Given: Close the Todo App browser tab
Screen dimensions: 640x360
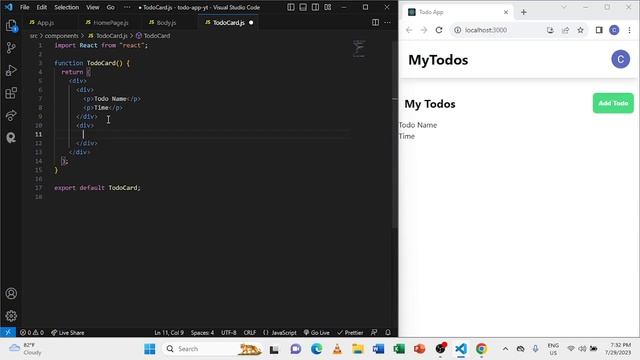Looking at the screenshot, I should point(506,12).
